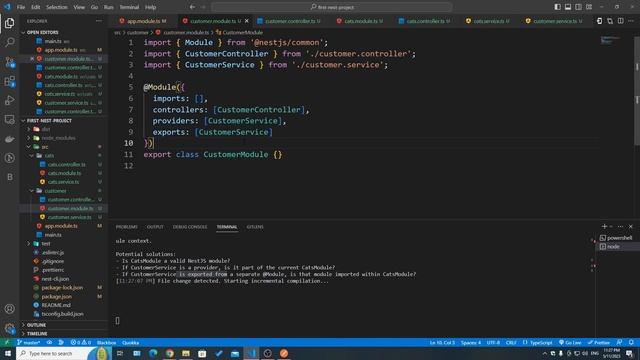
Task: Open the Run and Debug view
Action: pos(9,100)
